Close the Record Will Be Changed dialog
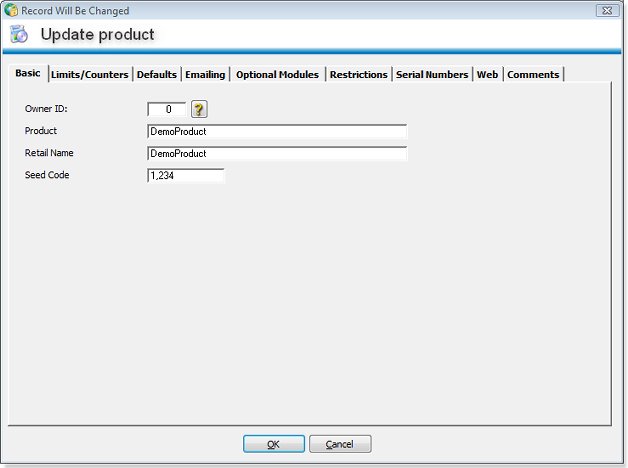This screenshot has width=628, height=468. tap(605, 10)
